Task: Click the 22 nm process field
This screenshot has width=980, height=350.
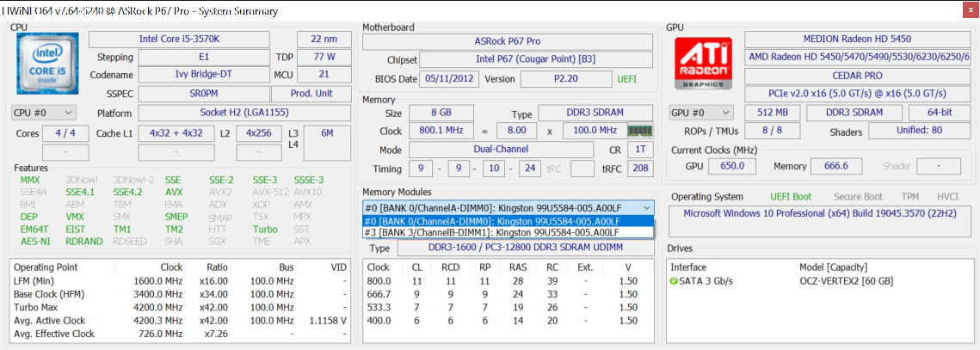Action: point(324,39)
